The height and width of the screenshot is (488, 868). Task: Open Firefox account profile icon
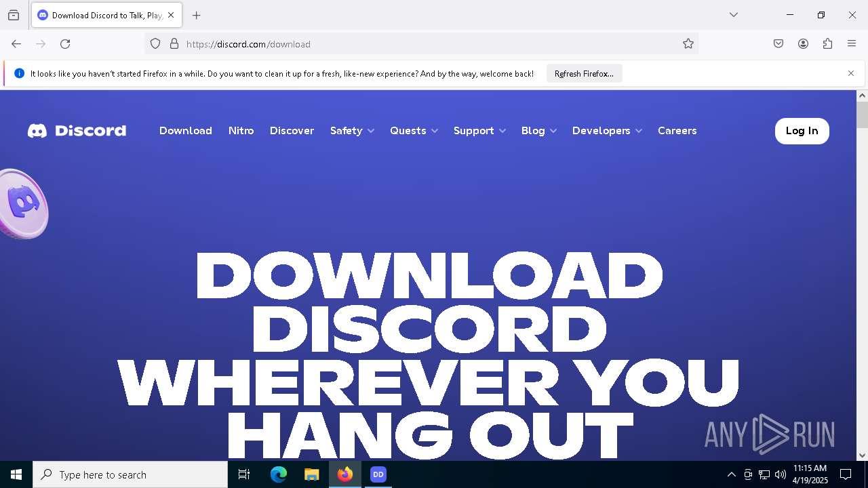tap(803, 44)
